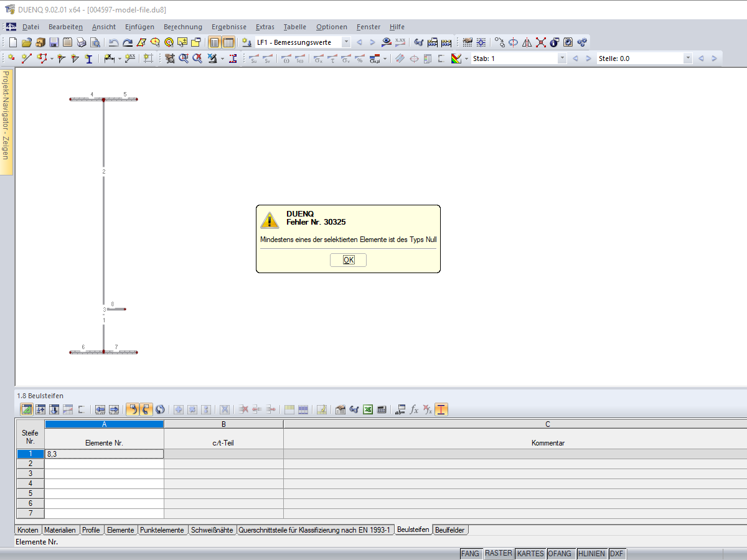Viewport: 747px width, 560px height.
Task: Switch to the Knoten tab
Action: tap(28, 530)
